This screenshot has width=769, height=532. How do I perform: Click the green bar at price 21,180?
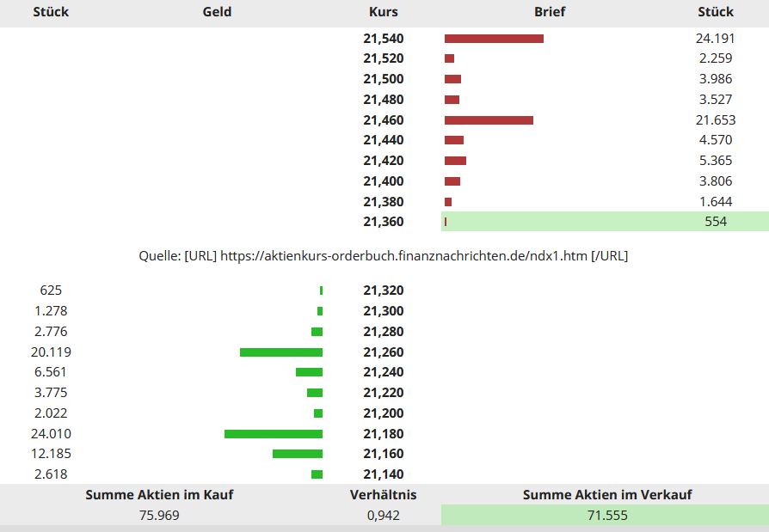click(x=274, y=434)
